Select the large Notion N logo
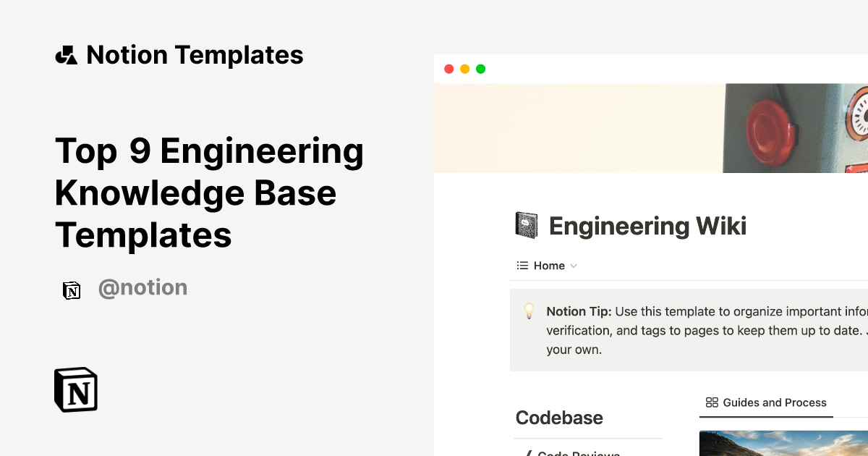Viewport: 868px width, 456px height. coord(75,389)
